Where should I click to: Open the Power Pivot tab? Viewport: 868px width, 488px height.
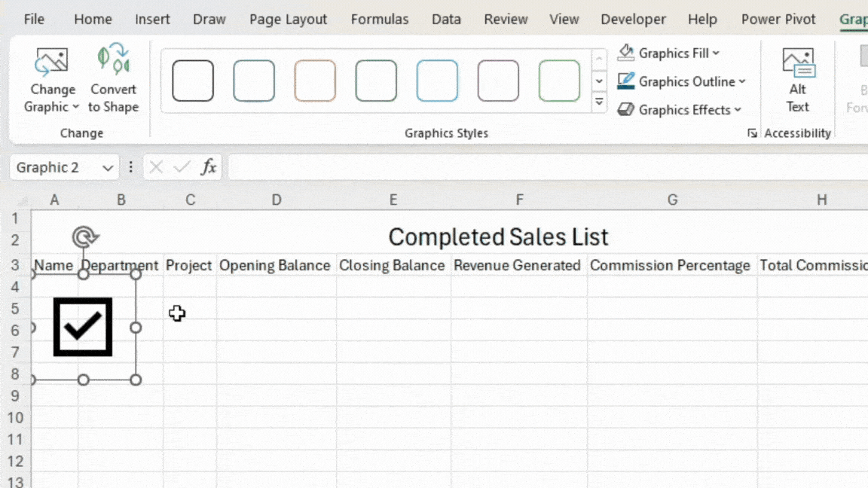click(x=778, y=19)
